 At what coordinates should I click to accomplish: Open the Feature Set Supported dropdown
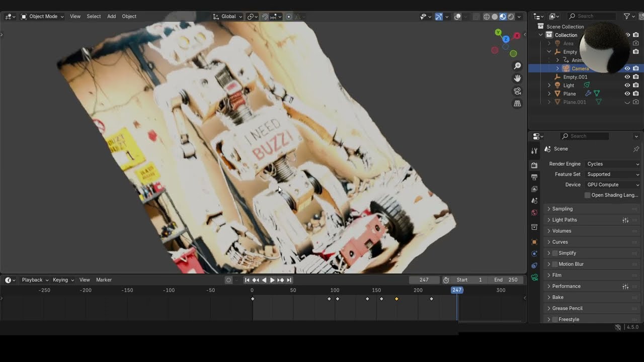pos(613,174)
